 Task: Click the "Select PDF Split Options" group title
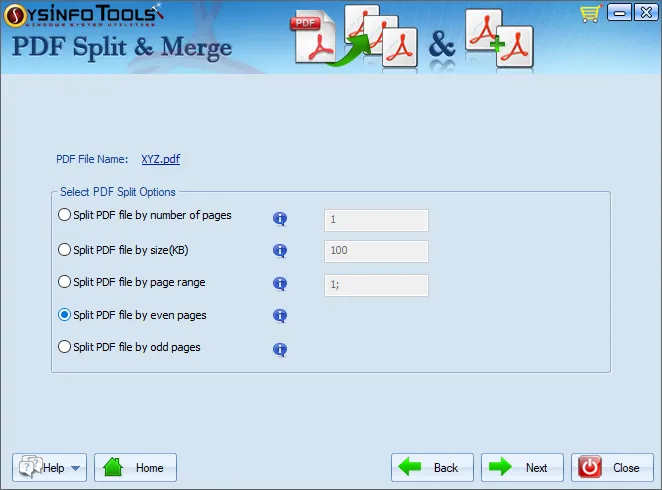(118, 192)
